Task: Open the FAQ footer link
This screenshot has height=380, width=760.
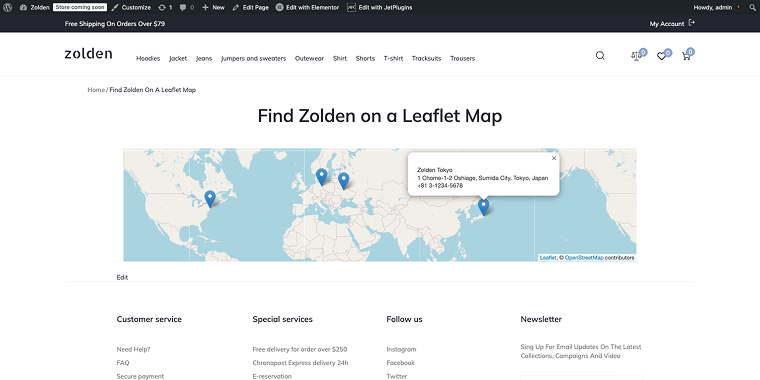Action: [x=123, y=363]
